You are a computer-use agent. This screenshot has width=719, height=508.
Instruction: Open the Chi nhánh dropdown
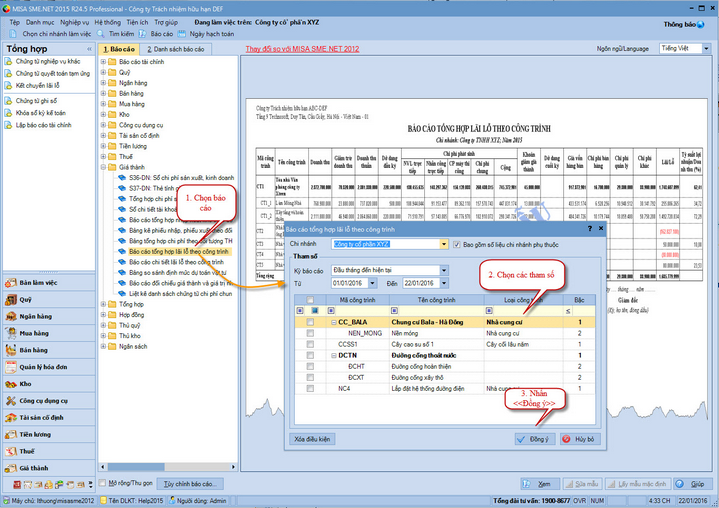pos(443,244)
